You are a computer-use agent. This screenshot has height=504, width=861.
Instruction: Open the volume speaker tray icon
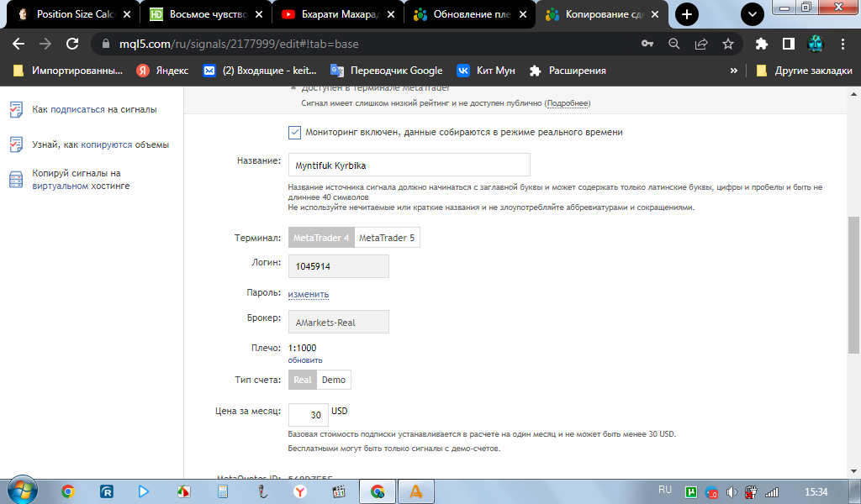732,492
